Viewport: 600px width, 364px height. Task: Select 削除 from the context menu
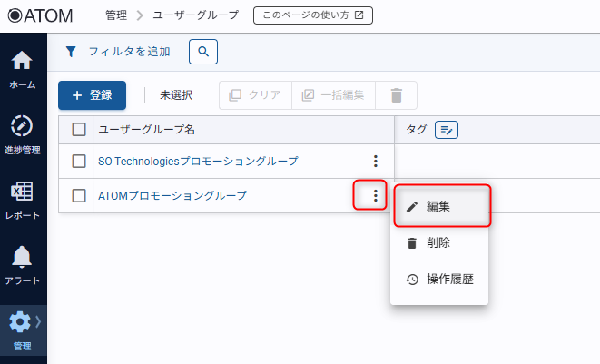pyautogui.click(x=438, y=243)
